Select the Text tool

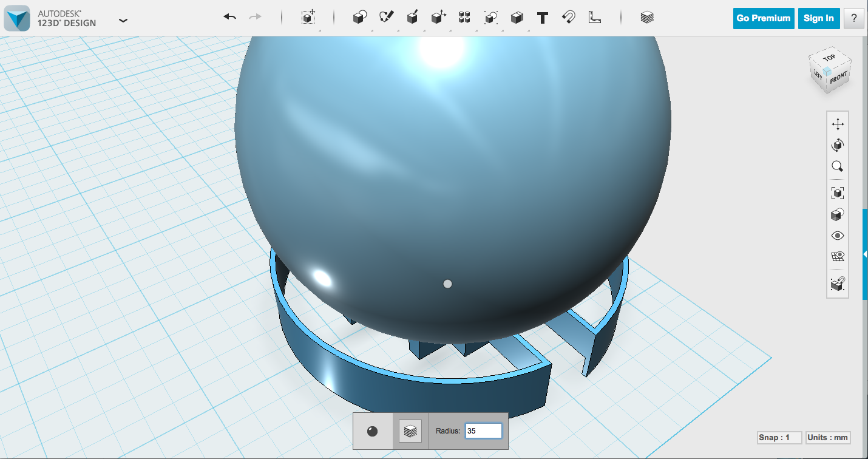(x=542, y=18)
